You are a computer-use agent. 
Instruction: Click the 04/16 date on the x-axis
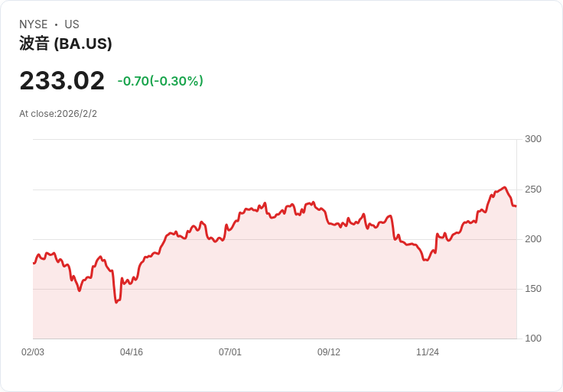(132, 352)
